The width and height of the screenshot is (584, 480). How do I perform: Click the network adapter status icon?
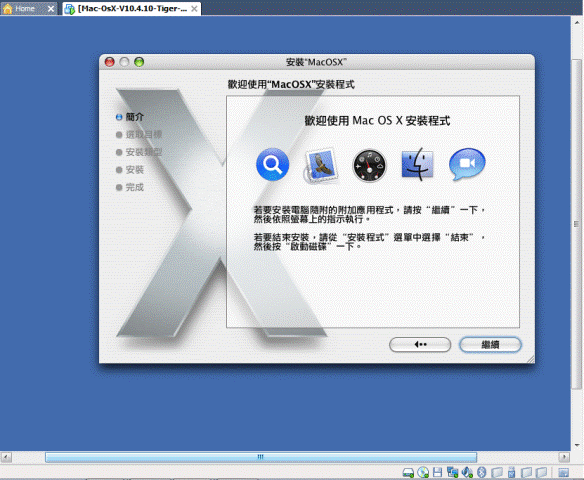(452, 472)
